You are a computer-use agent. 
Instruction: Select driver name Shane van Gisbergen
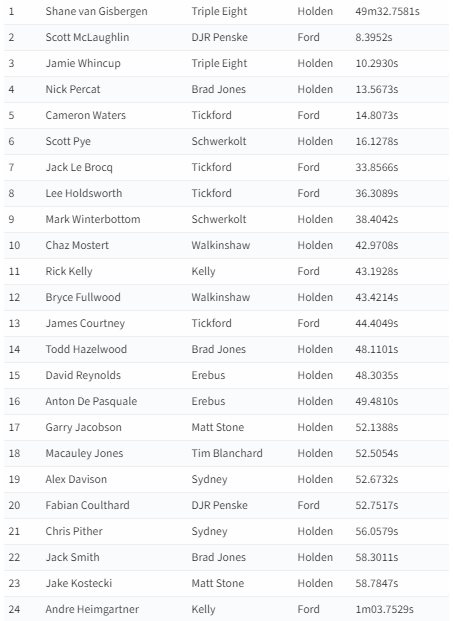coord(96,11)
